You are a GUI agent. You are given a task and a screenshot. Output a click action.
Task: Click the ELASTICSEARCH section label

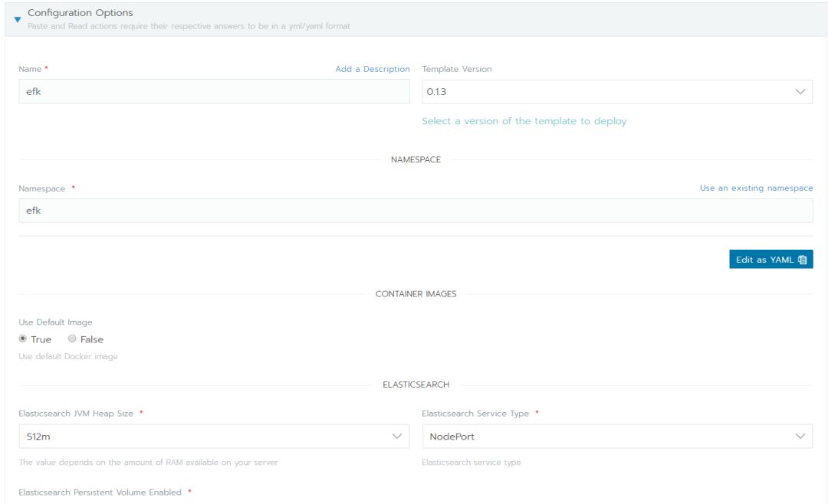(416, 385)
